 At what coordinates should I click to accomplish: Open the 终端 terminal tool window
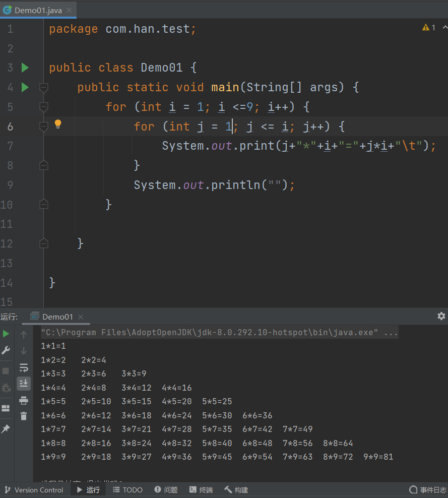pos(201,490)
